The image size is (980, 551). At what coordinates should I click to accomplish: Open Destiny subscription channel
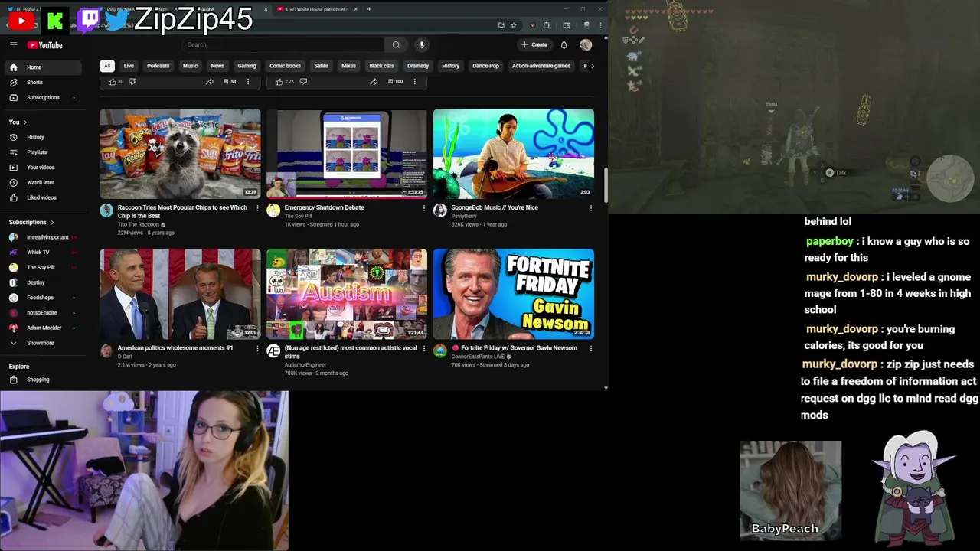click(41, 282)
